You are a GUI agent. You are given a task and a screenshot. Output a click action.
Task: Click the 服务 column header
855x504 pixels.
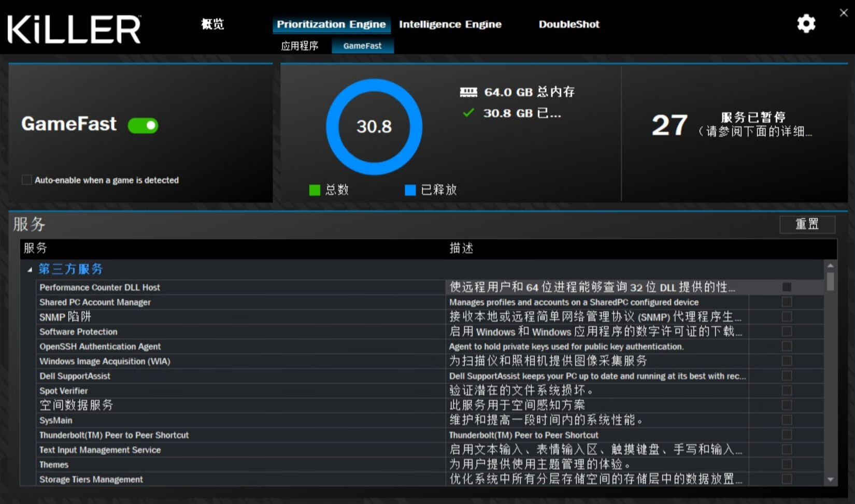(35, 249)
